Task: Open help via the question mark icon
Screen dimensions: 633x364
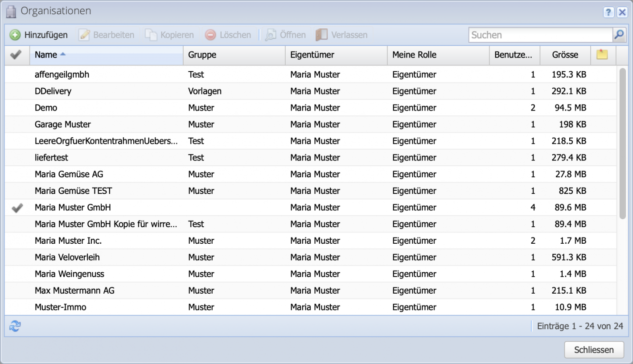Action: (x=608, y=12)
